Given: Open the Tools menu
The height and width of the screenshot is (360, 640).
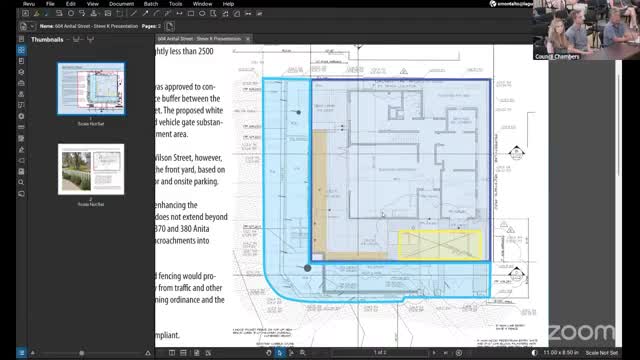Looking at the screenshot, I should pyautogui.click(x=176, y=4).
